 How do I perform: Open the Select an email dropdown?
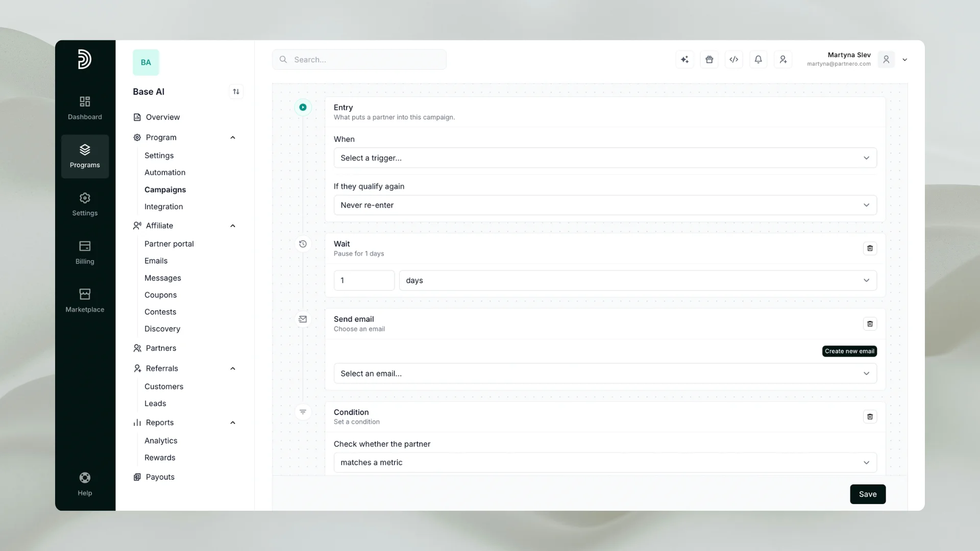(x=605, y=373)
